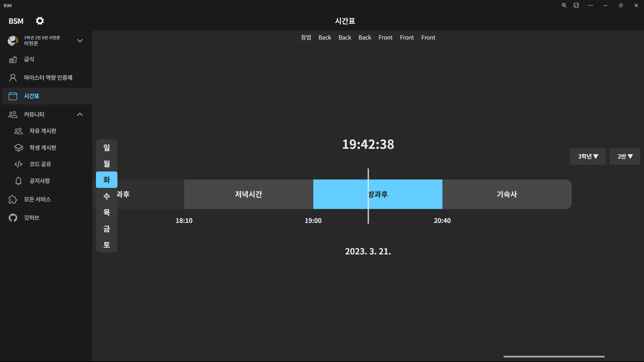This screenshot has height=362, width=644.
Task: Open the 3학년 grade dropdown
Action: tap(588, 157)
